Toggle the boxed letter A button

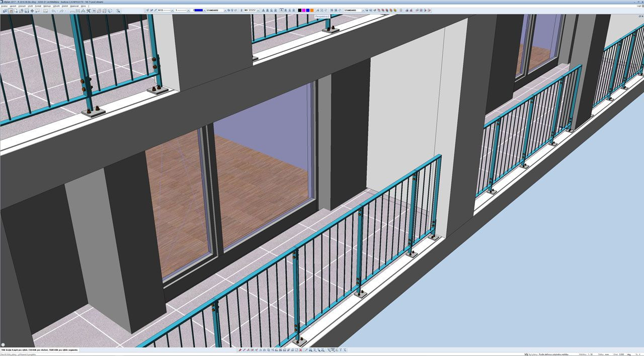coord(281,10)
